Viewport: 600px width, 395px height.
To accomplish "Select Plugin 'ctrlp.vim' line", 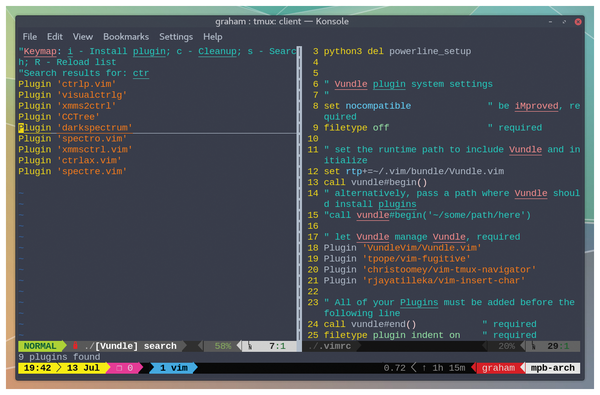I will [x=67, y=84].
